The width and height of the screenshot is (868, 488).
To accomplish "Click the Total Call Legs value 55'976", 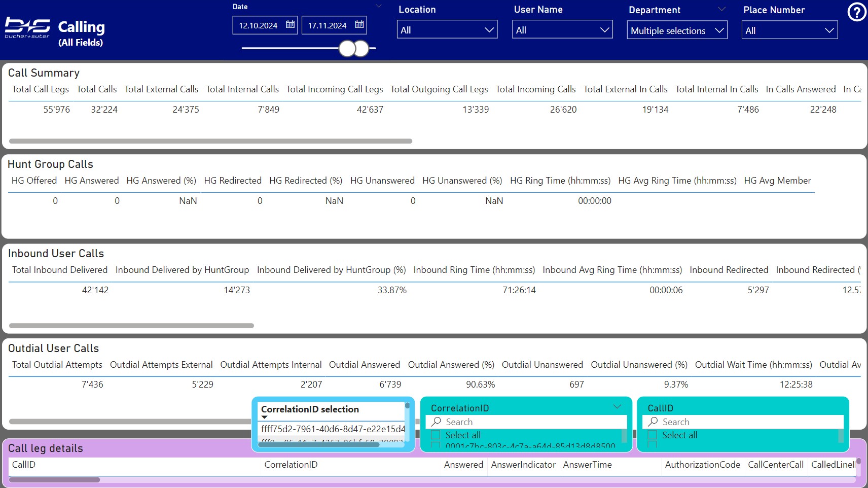I will (57, 110).
